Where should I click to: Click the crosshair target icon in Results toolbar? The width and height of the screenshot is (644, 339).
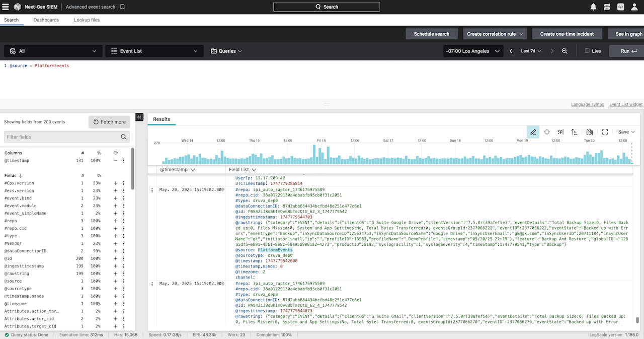(x=547, y=132)
